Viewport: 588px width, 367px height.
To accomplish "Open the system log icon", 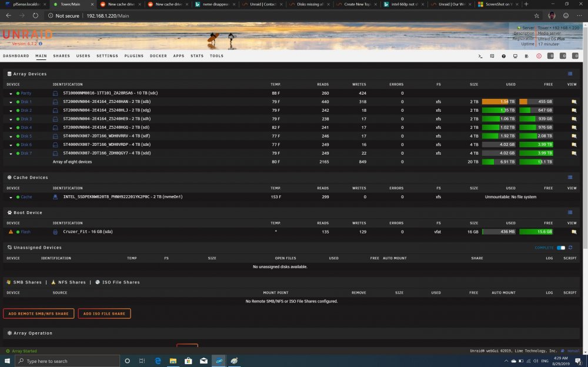I will [527, 56].
